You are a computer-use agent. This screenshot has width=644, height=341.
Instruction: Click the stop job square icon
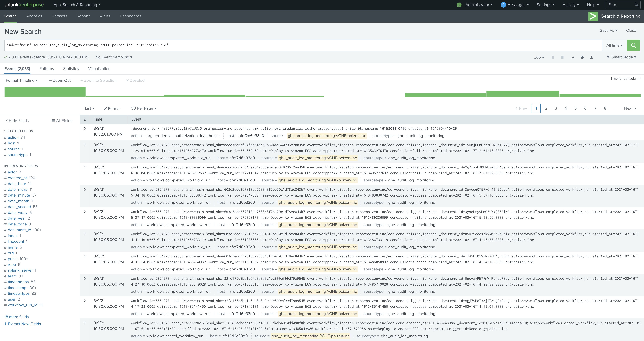pyautogui.click(x=562, y=58)
